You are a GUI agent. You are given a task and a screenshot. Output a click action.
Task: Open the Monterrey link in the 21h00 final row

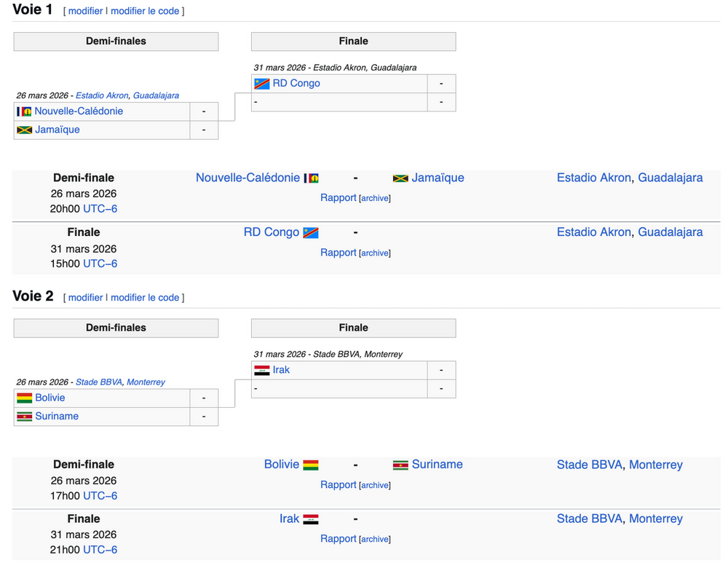(656, 518)
